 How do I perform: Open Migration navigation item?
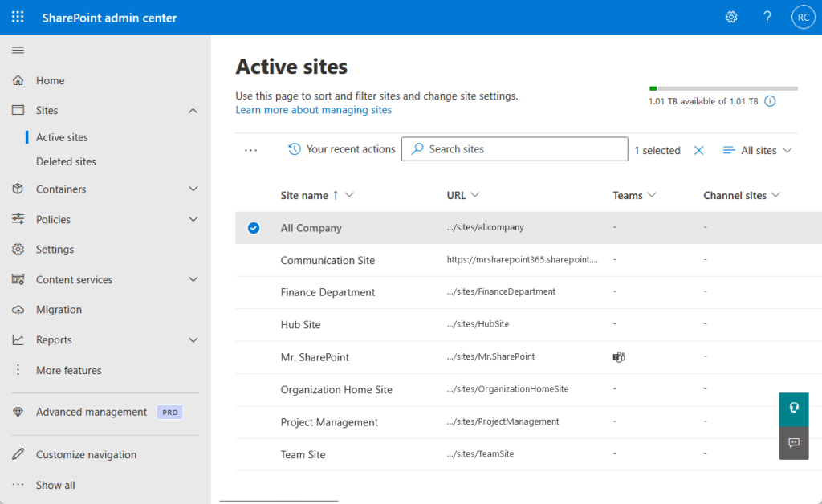59,310
